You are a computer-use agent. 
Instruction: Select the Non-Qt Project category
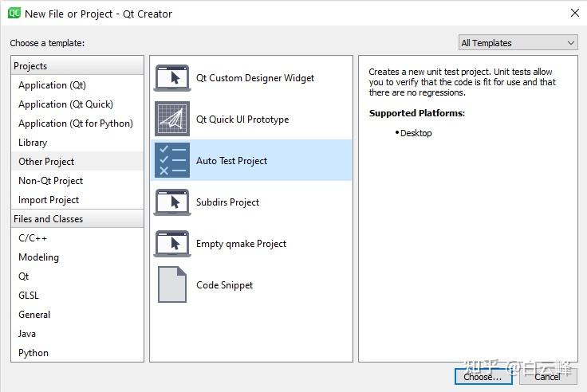[77, 181]
